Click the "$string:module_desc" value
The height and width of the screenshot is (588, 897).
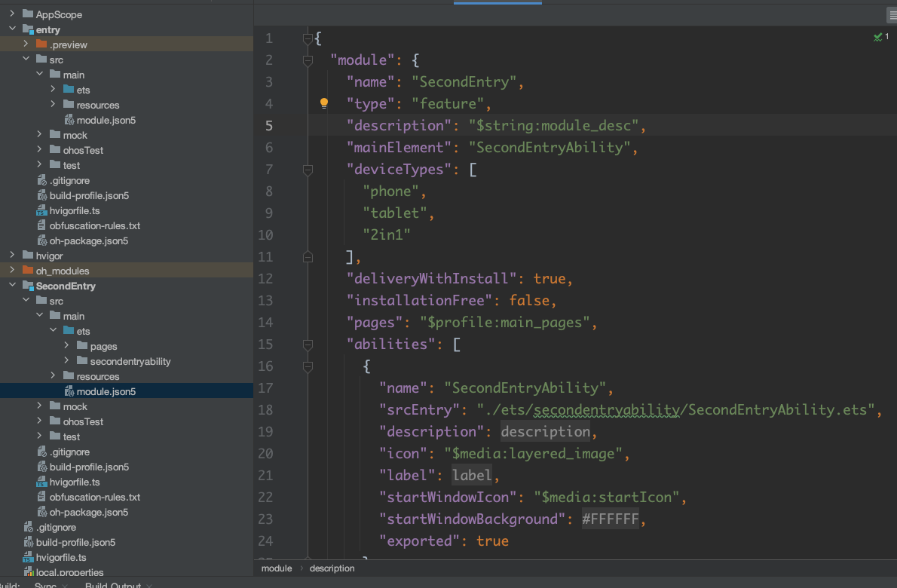pos(553,126)
